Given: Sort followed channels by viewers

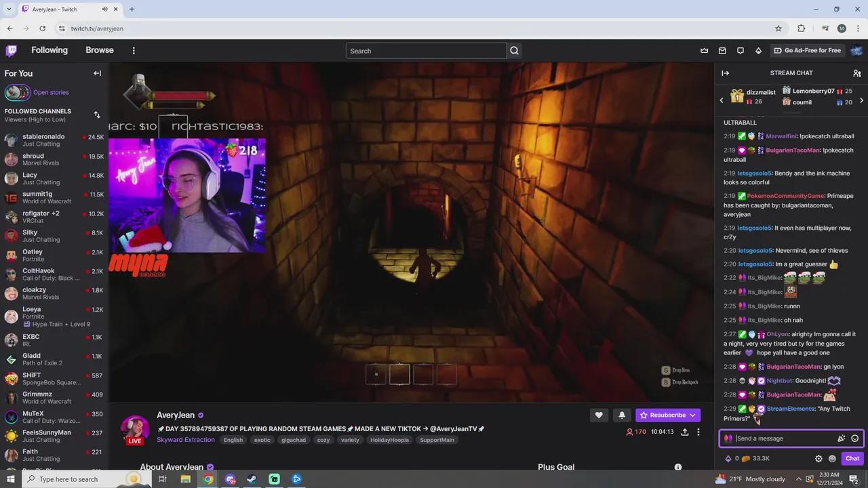Looking at the screenshot, I should [x=97, y=115].
